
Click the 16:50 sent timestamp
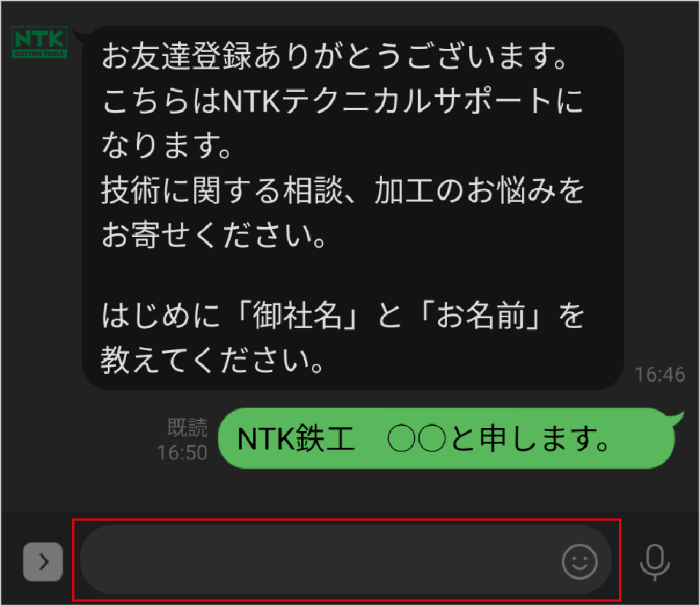click(182, 453)
